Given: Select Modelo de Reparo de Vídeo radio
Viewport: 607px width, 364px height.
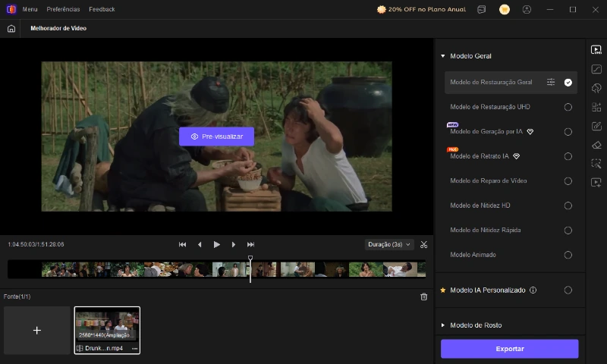Looking at the screenshot, I should (x=568, y=181).
